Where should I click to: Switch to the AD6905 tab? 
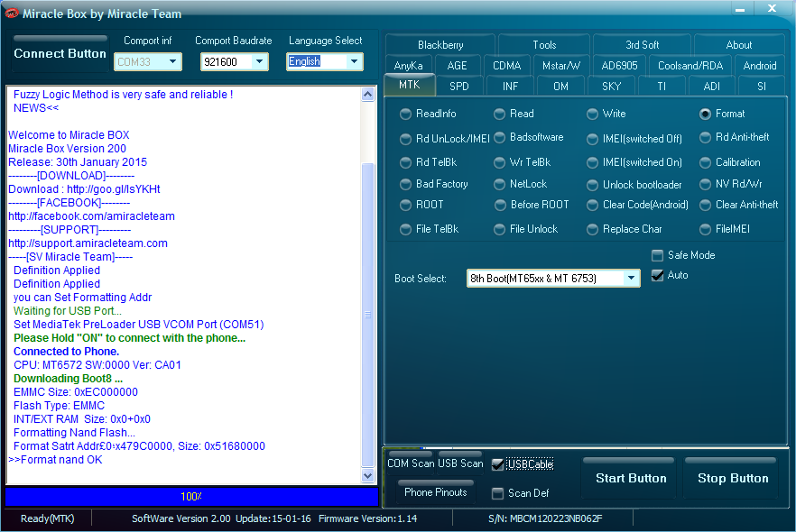(619, 66)
